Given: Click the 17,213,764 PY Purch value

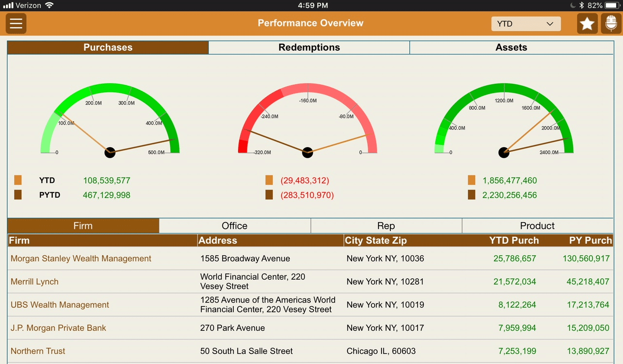Looking at the screenshot, I should pyautogui.click(x=588, y=305).
